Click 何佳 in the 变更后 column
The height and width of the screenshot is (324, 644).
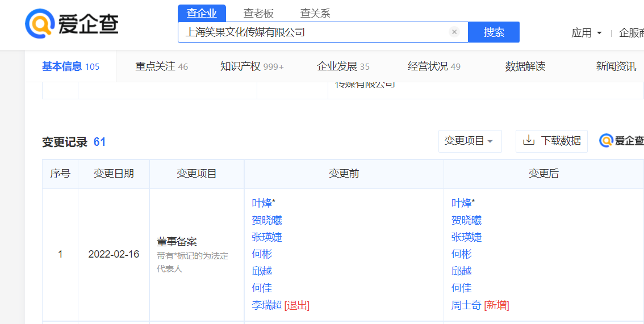pyautogui.click(x=462, y=288)
